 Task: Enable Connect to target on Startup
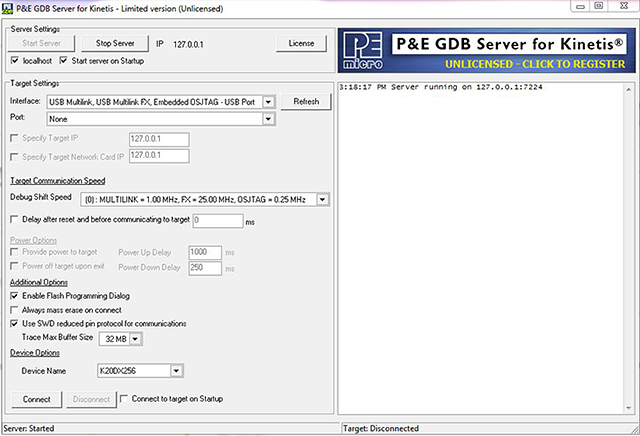tap(124, 398)
